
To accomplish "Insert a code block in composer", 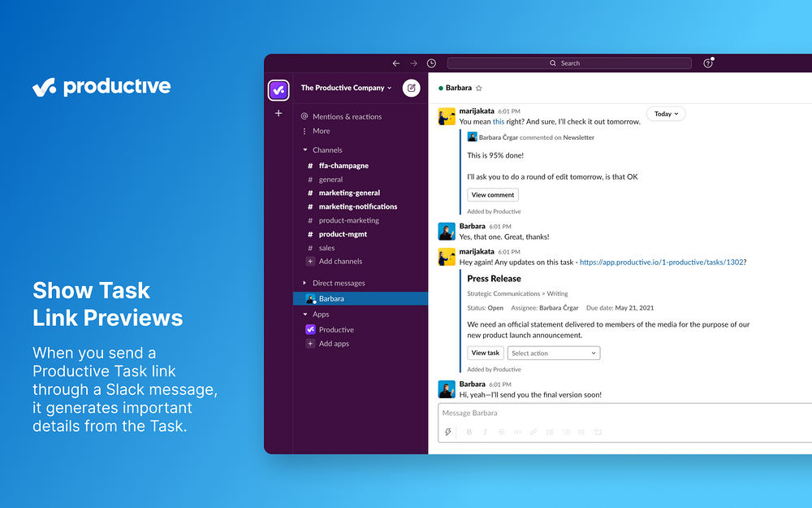I will point(598,432).
